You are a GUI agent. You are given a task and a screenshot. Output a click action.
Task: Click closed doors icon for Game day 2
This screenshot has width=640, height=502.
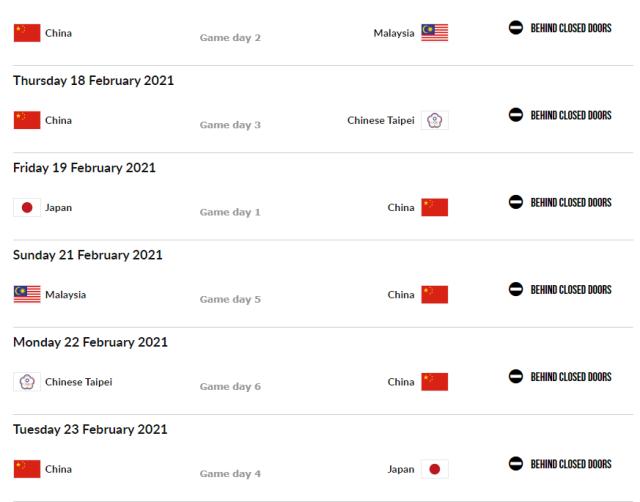click(x=515, y=28)
